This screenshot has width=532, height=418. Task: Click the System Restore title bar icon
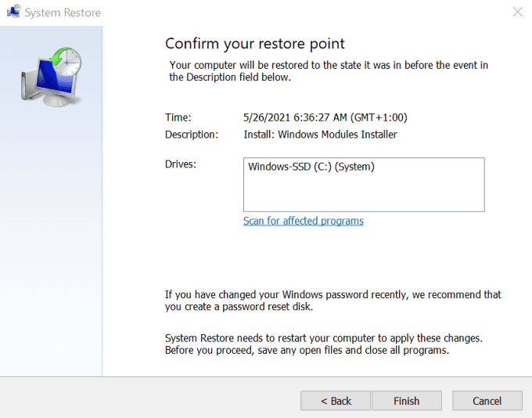[13, 13]
